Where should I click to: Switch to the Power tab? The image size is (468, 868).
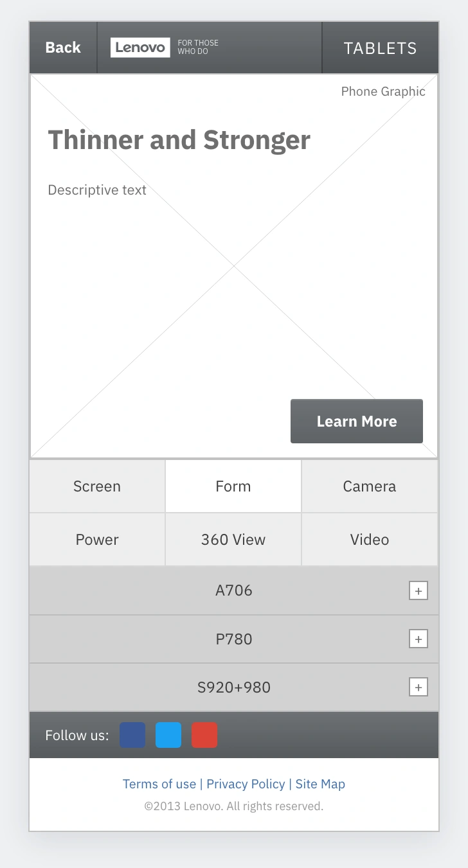click(97, 540)
